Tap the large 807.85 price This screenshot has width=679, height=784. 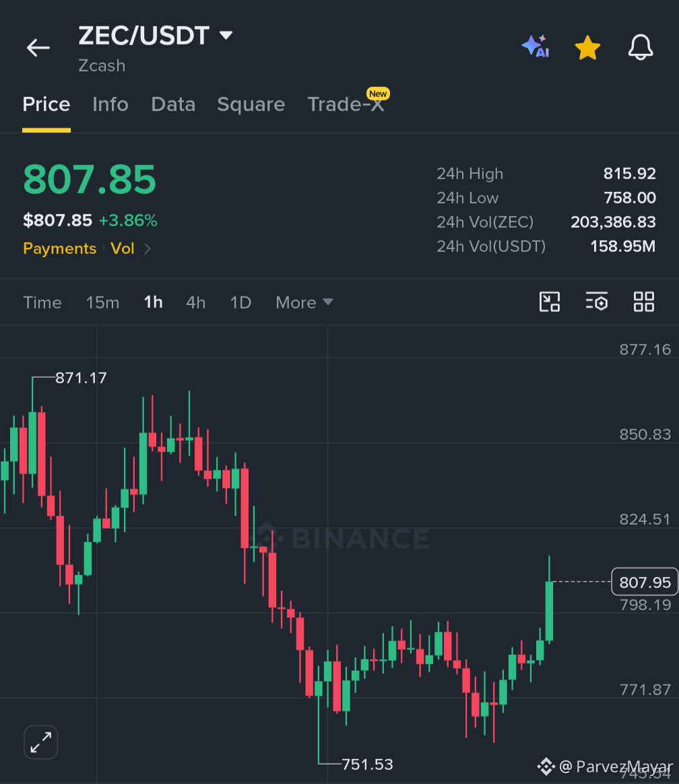(x=90, y=180)
